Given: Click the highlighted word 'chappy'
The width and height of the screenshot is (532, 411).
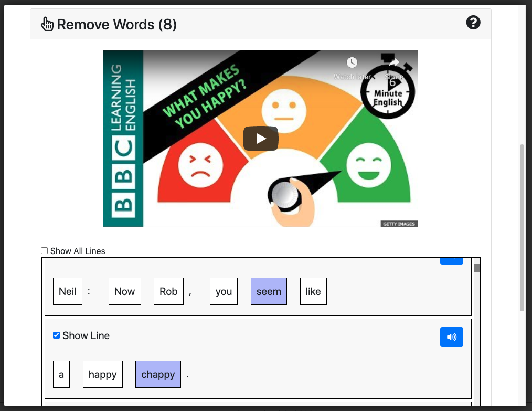Looking at the screenshot, I should [x=158, y=374].
